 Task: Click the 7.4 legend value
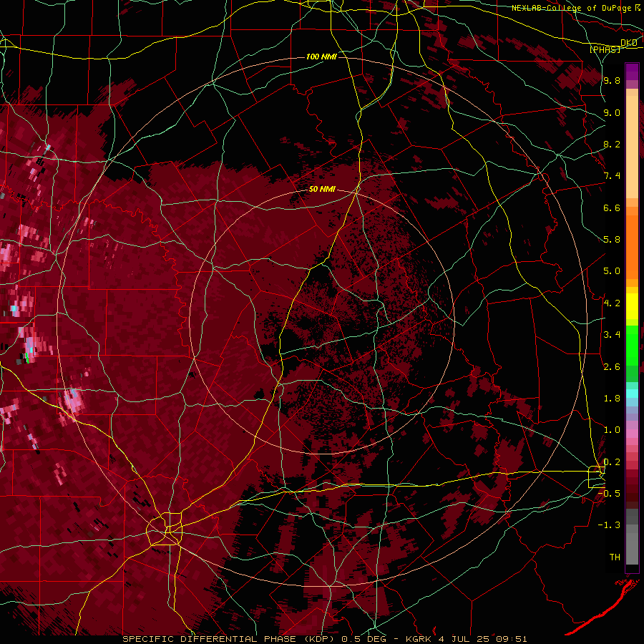pyautogui.click(x=612, y=176)
